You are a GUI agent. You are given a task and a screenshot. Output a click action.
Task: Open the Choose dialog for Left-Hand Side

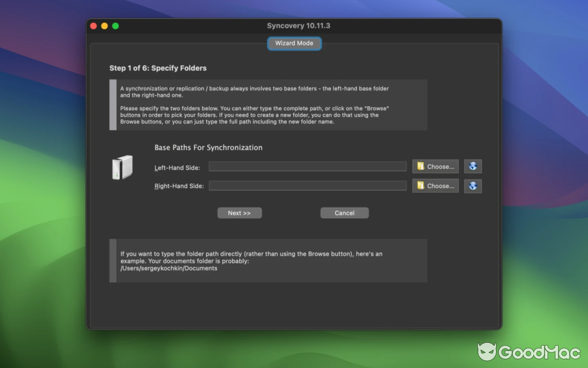[435, 166]
